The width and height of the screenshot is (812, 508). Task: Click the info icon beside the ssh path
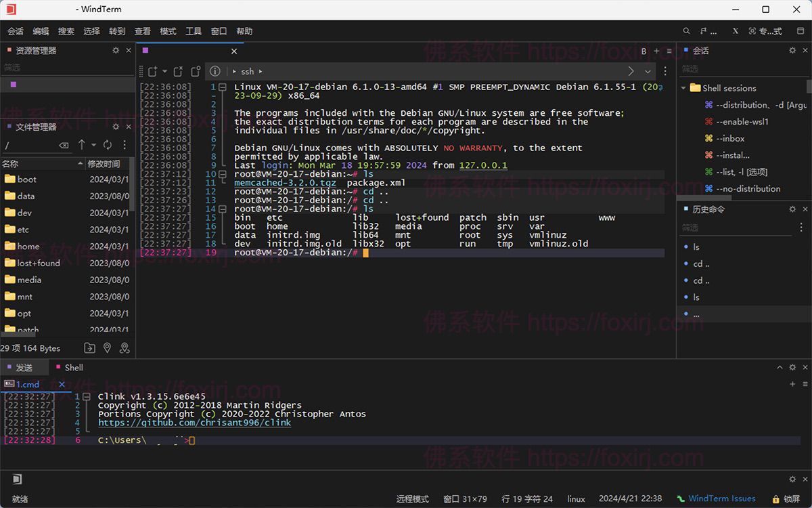[215, 71]
